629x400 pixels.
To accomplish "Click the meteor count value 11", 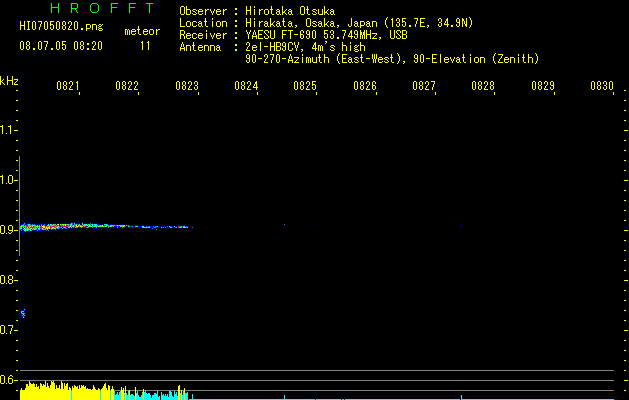I will (x=145, y=46).
